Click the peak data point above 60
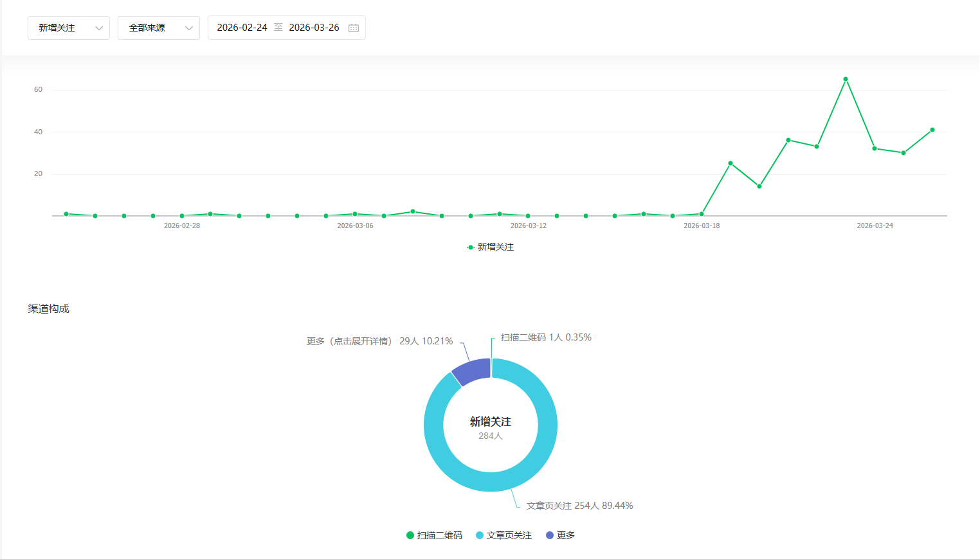980x559 pixels. (846, 79)
